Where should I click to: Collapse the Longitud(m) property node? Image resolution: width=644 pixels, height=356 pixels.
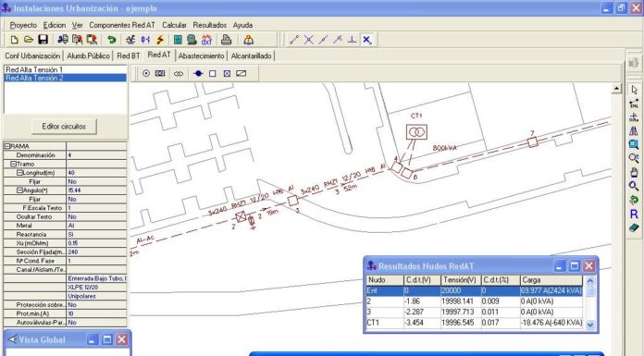[x=19, y=173]
